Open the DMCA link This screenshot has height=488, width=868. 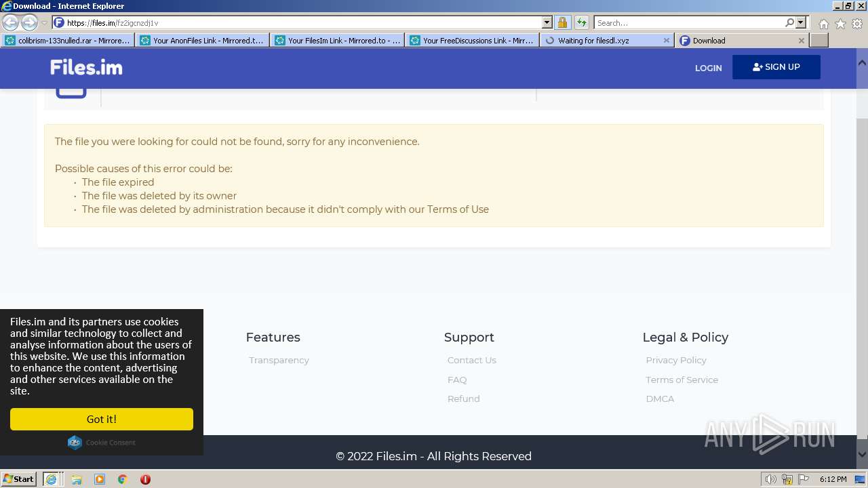[660, 399]
